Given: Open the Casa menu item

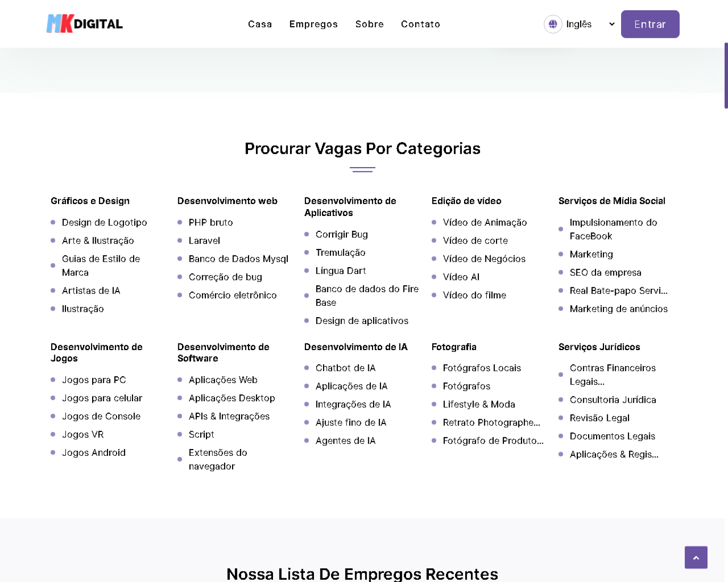Looking at the screenshot, I should (260, 24).
